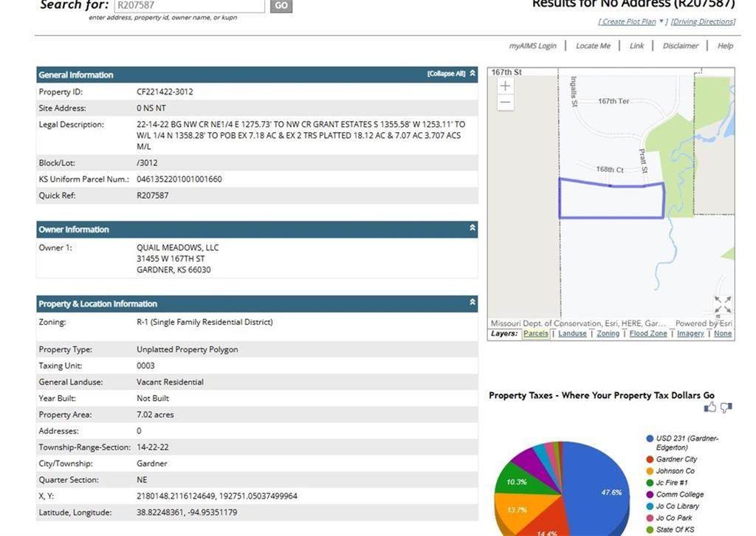
Task: Collapse the Owner Information panel
Action: coord(472,228)
